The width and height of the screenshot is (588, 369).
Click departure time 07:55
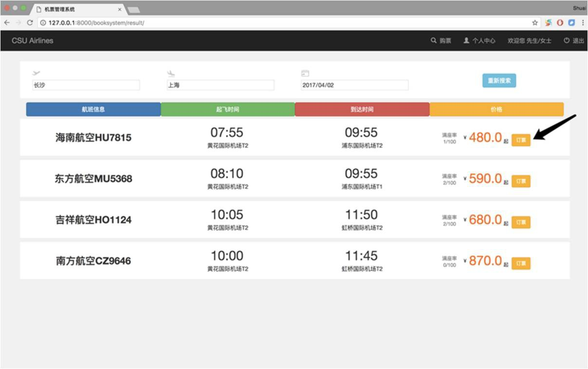pos(227,132)
